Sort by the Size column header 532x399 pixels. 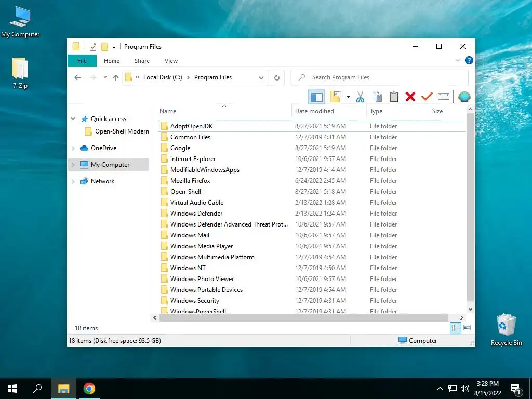point(447,111)
